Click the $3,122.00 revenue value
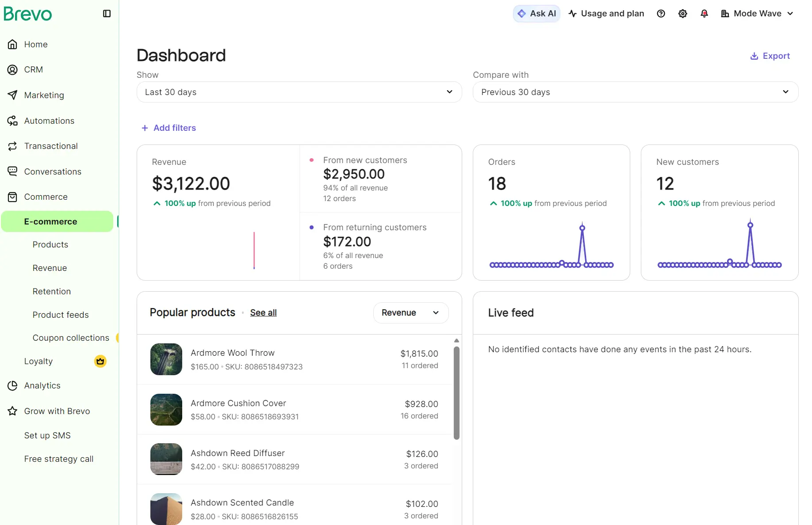 (x=191, y=184)
